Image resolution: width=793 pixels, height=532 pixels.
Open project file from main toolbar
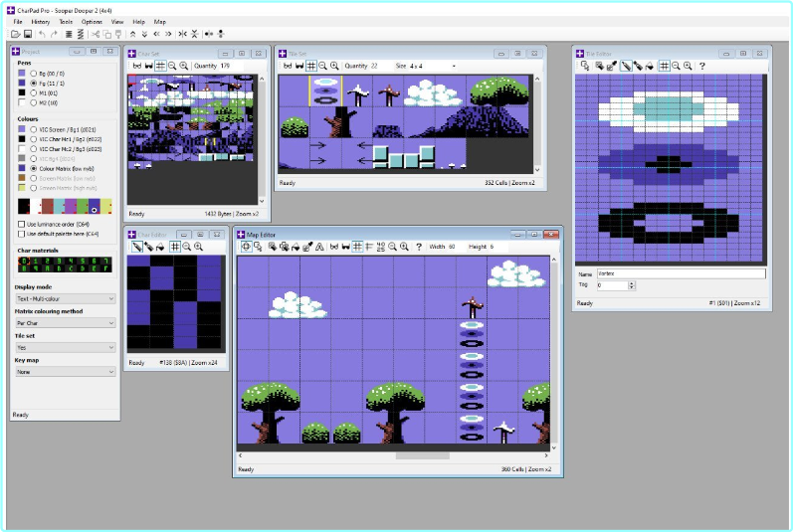[x=15, y=34]
